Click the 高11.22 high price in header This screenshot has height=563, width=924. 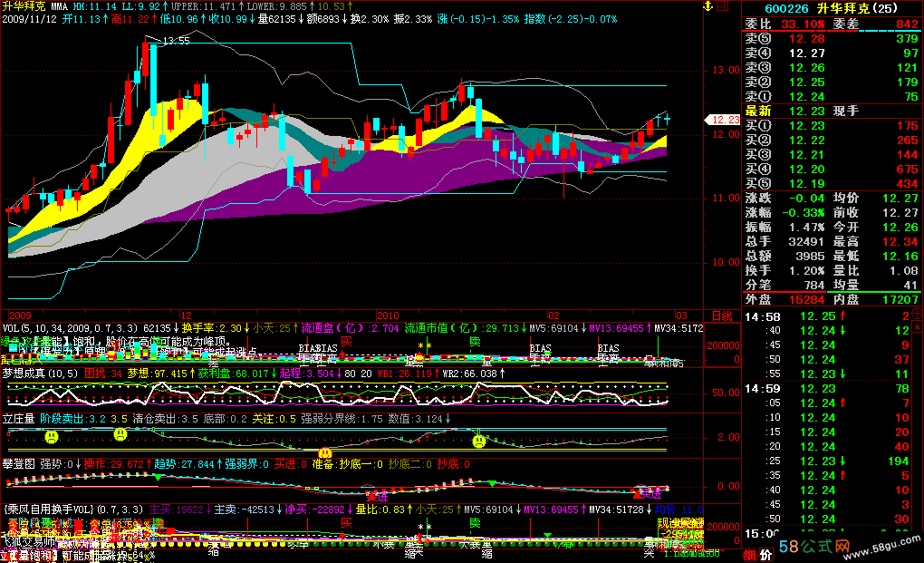[x=130, y=19]
